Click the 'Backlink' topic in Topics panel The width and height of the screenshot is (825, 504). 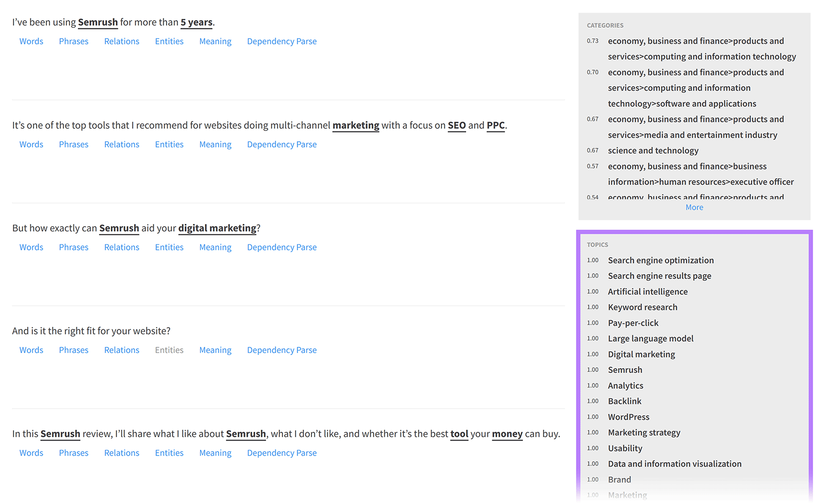[x=624, y=401]
